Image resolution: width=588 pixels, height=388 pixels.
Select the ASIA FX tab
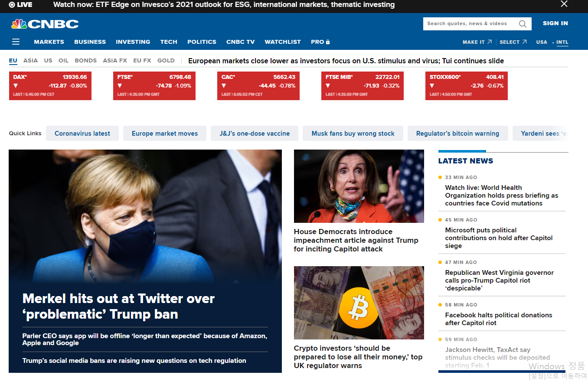(115, 61)
